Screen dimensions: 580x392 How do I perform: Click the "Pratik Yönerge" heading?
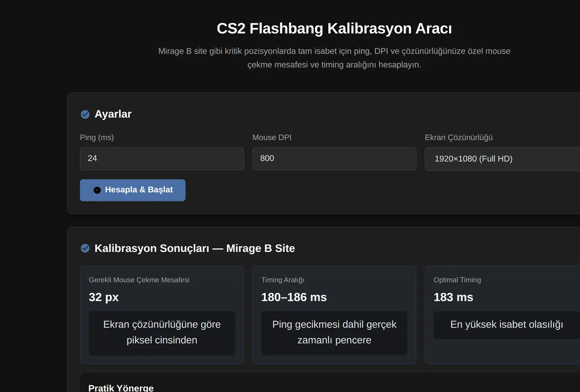pyautogui.click(x=121, y=388)
